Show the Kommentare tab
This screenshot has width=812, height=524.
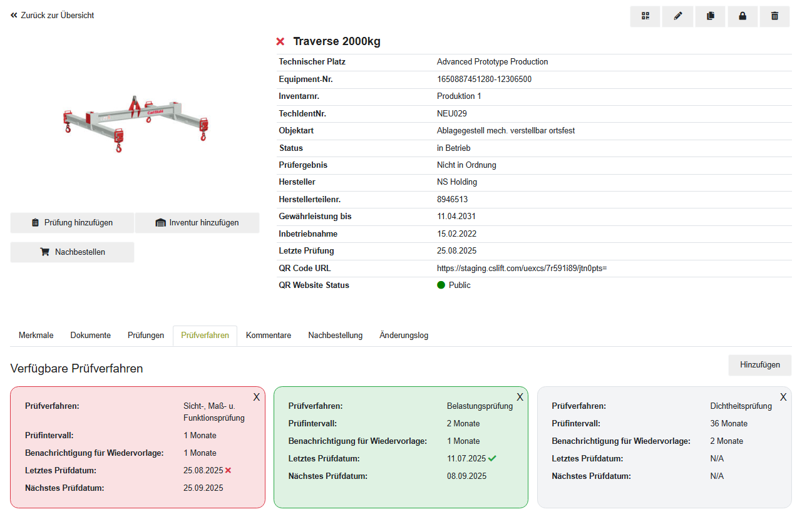(x=268, y=336)
